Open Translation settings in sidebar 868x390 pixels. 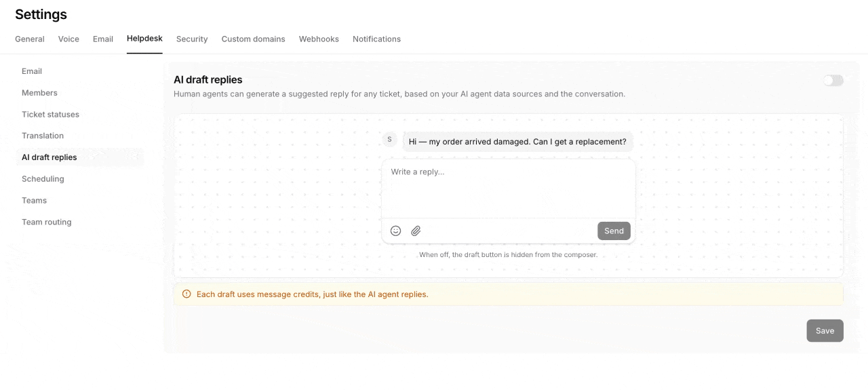pos(80,136)
